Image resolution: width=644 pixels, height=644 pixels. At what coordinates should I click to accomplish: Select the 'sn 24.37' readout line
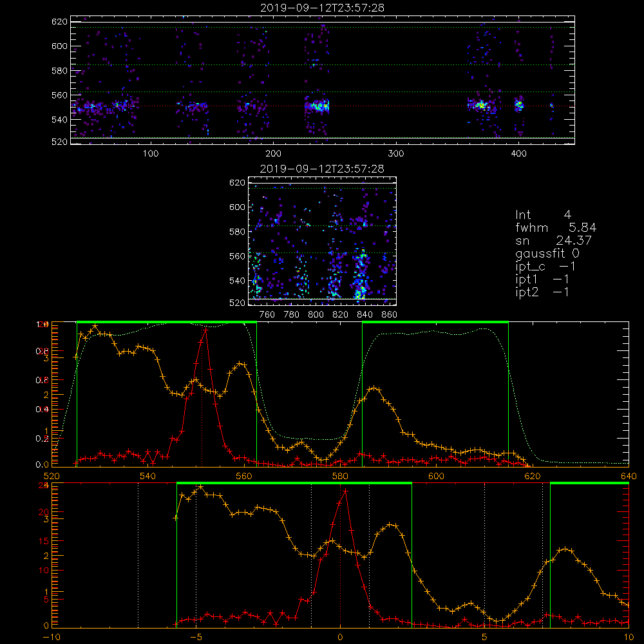tap(553, 240)
